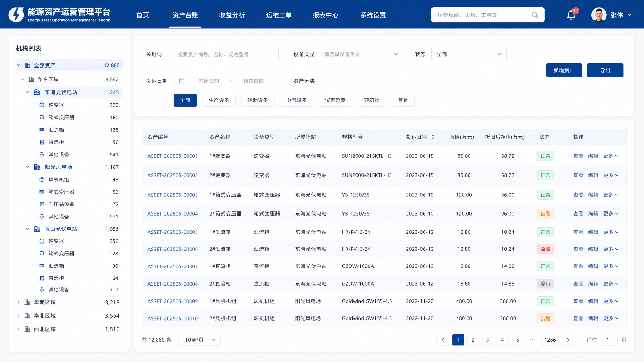Viewport: 644px width, 362px height.
Task: Click 张伟's user avatar
Action: [599, 15]
